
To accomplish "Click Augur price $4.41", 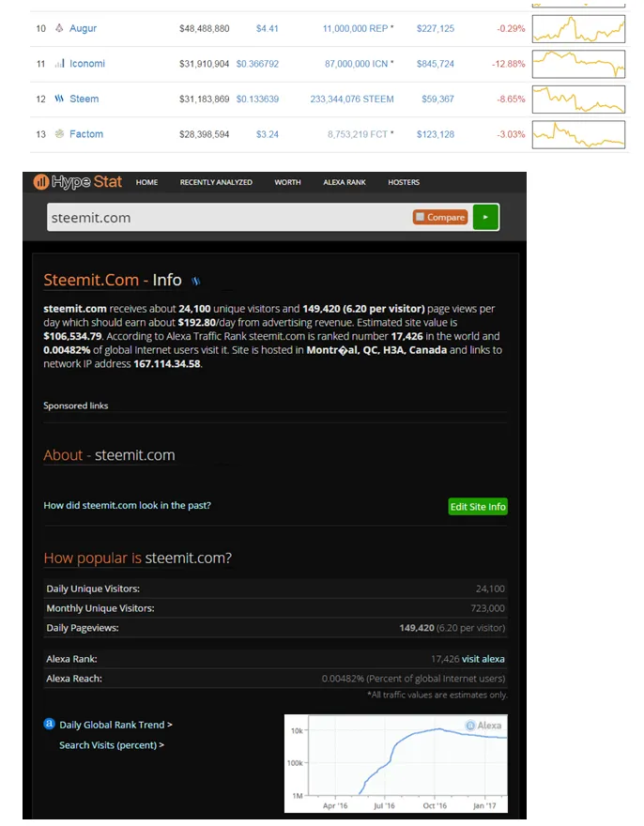I will tap(268, 28).
